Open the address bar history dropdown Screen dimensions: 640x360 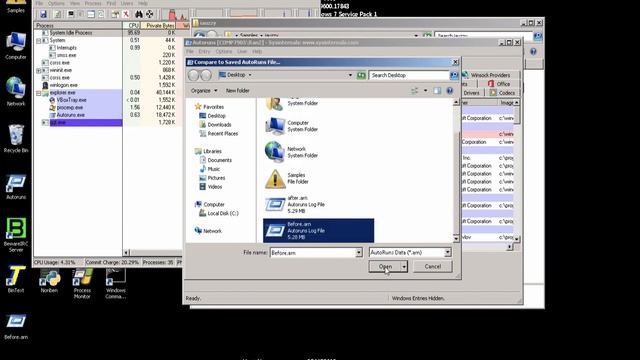coord(350,75)
